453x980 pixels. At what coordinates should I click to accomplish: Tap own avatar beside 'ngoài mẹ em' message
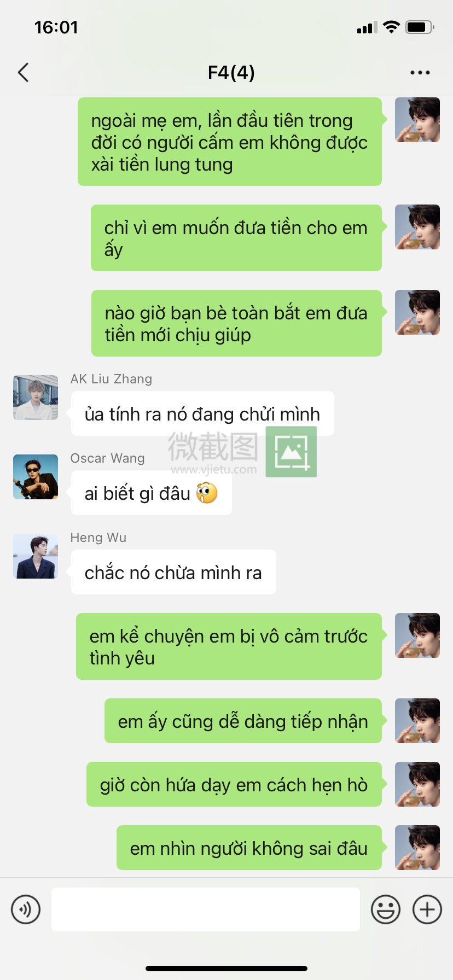pyautogui.click(x=417, y=120)
